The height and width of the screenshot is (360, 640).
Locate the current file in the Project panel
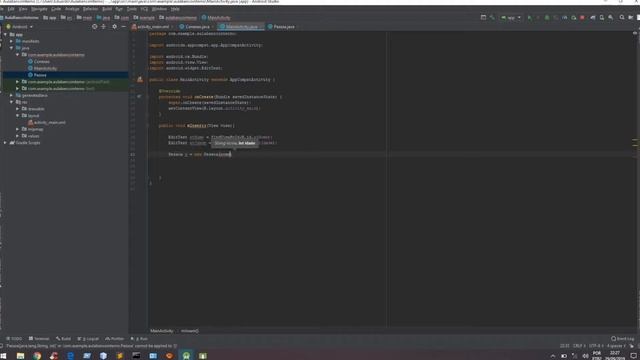95,27
